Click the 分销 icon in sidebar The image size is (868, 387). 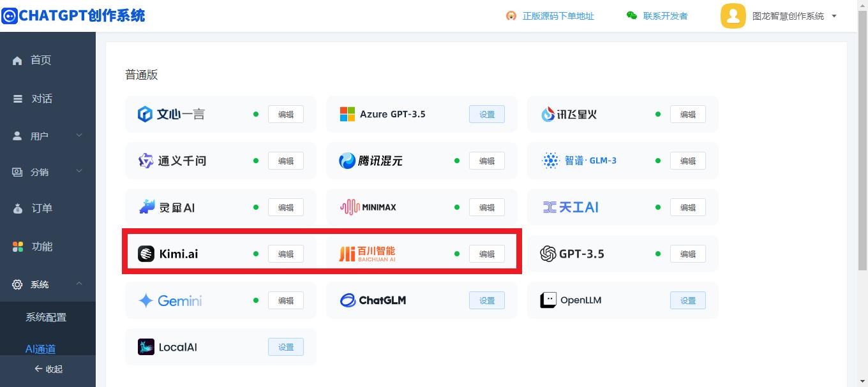tap(17, 172)
